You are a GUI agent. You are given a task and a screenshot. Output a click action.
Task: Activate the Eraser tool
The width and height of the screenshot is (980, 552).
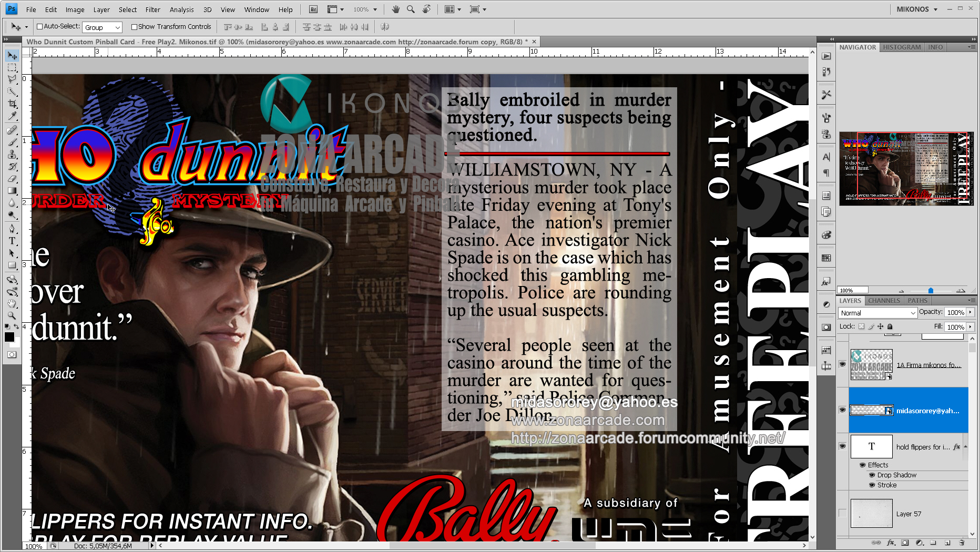click(x=12, y=179)
